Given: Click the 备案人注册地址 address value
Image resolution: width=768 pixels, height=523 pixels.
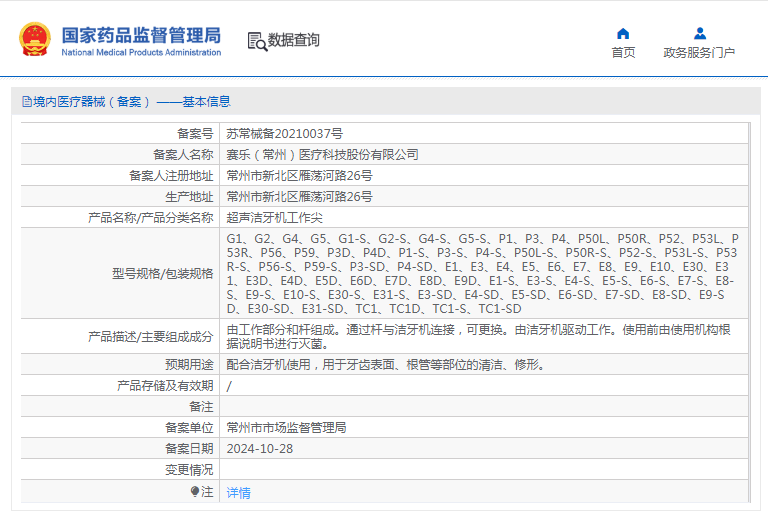Looking at the screenshot, I should 299,176.
